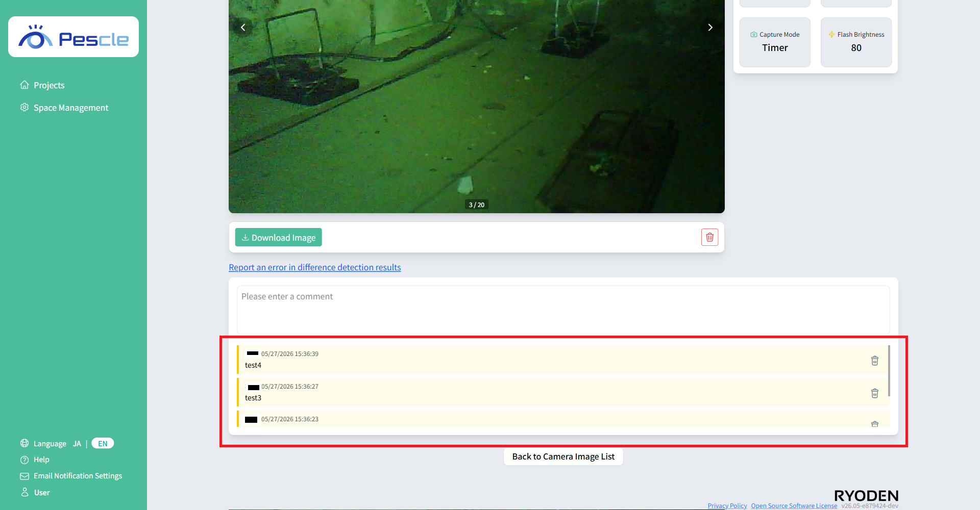Go Back to Camera Image List
The height and width of the screenshot is (510, 980).
563,456
